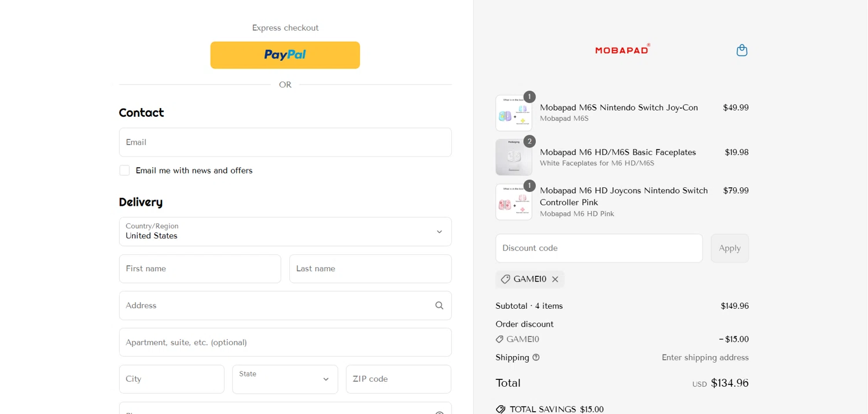Click the −$15.00 discount amount

[x=734, y=339]
